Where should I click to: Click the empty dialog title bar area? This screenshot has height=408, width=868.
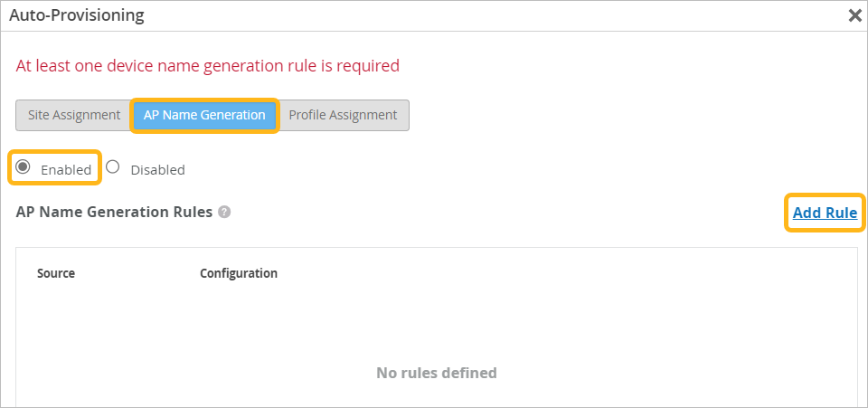[x=497, y=15]
